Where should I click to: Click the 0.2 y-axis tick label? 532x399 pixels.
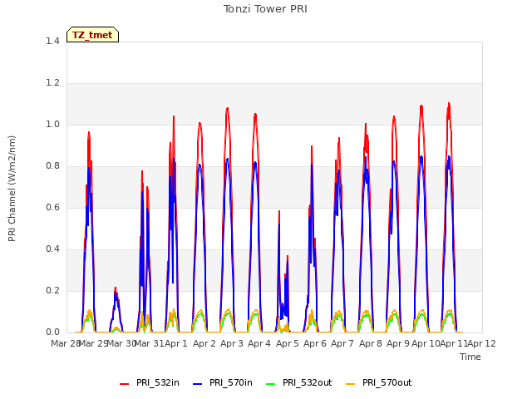[x=52, y=290]
